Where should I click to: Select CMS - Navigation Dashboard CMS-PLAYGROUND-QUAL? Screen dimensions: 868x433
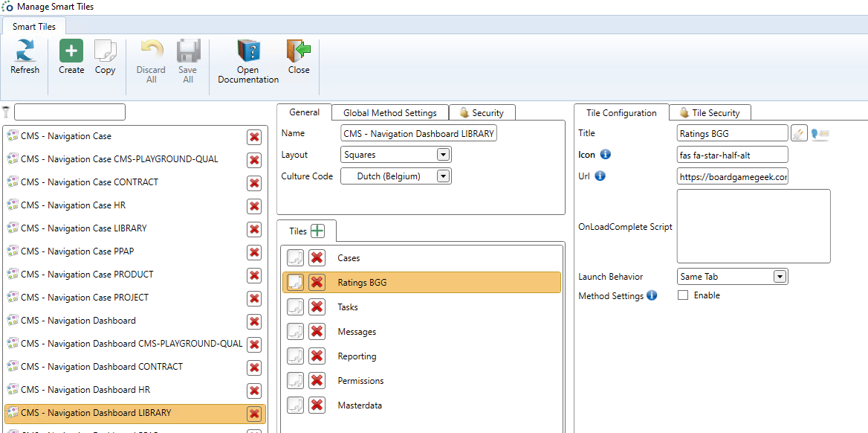pos(132,344)
